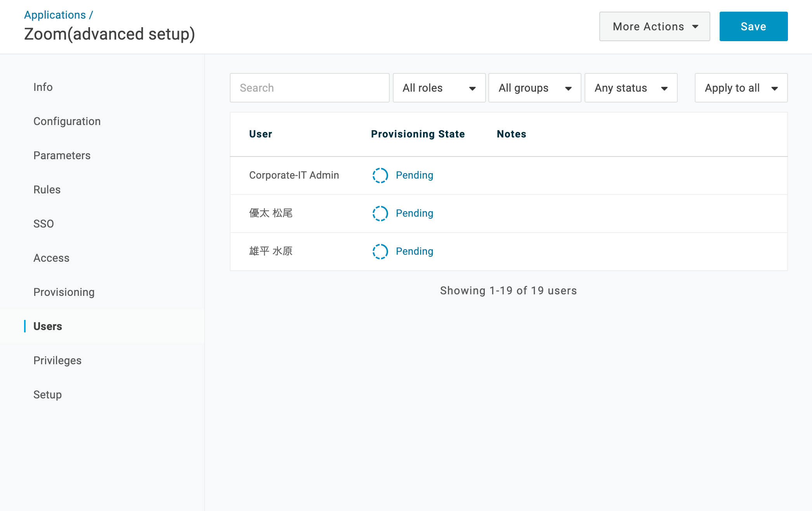Viewport: 812px width, 511px height.
Task: Open user 優太 松尾 row
Action: tap(508, 214)
